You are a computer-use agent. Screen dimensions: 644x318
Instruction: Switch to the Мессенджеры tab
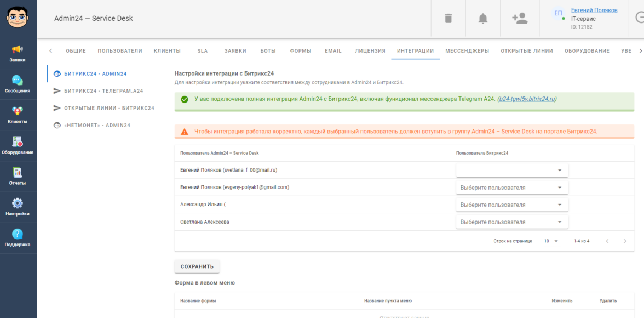467,51
